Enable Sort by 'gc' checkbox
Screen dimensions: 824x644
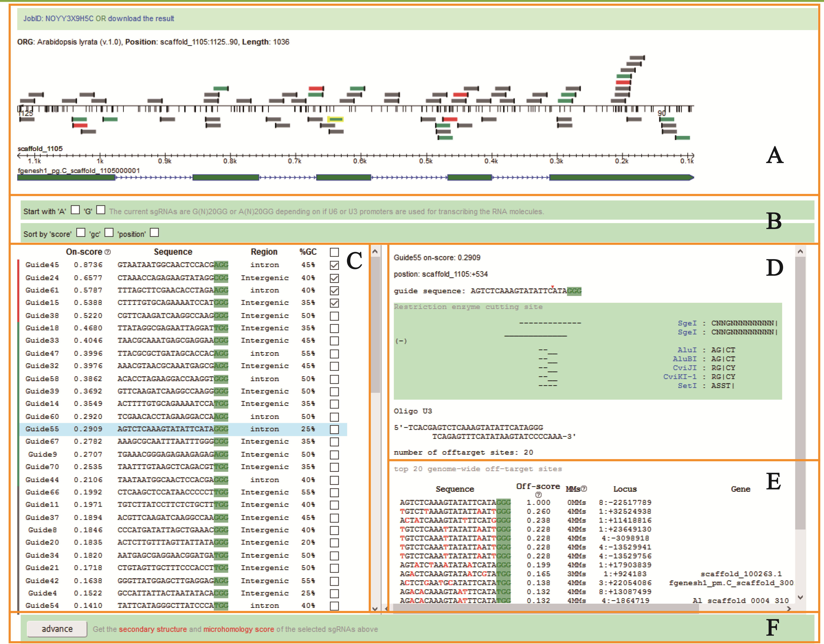(109, 232)
